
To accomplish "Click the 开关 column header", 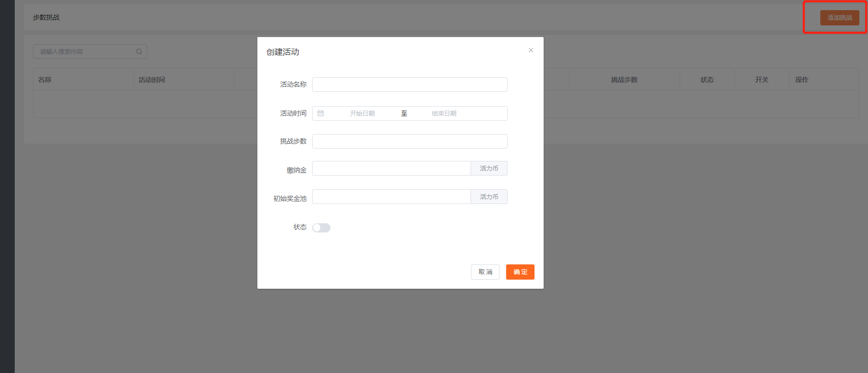I will (762, 80).
